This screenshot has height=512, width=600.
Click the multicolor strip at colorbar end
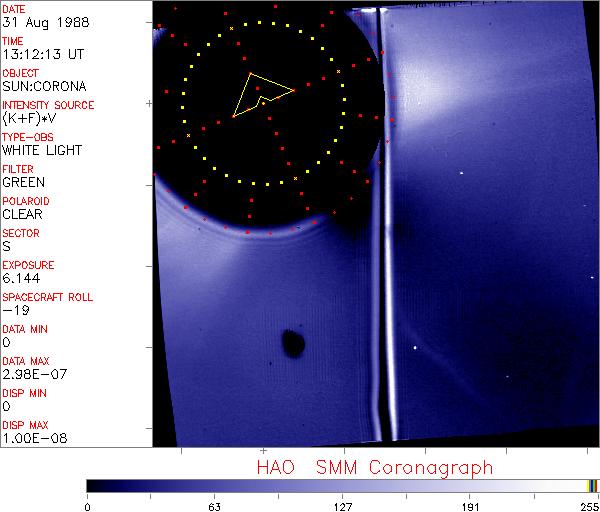coord(592,485)
